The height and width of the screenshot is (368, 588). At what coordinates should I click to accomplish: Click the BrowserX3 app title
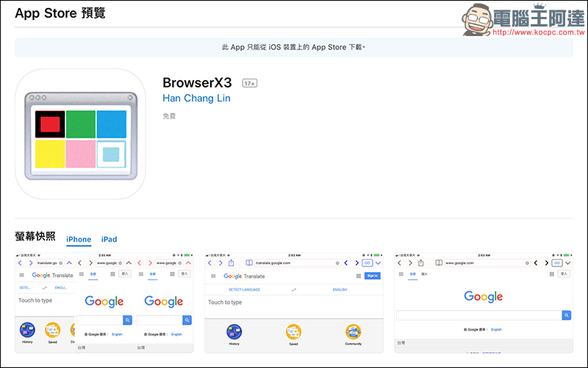coord(197,82)
